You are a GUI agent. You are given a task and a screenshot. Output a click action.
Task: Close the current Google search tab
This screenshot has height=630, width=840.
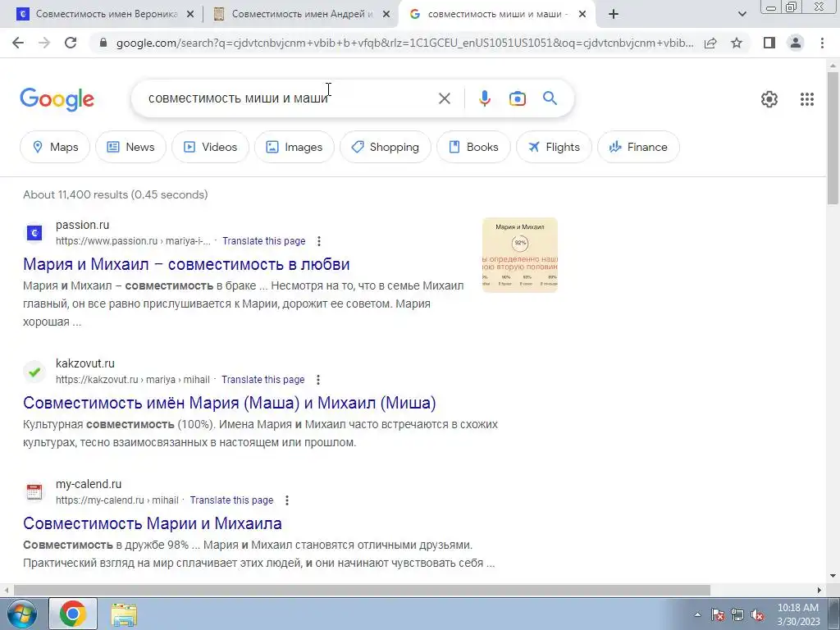pos(582,15)
